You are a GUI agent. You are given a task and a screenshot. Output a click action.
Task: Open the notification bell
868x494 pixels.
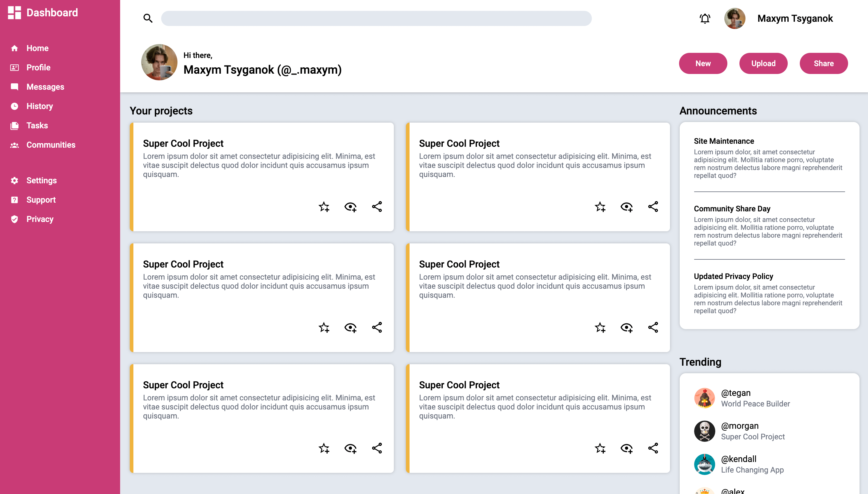click(705, 18)
